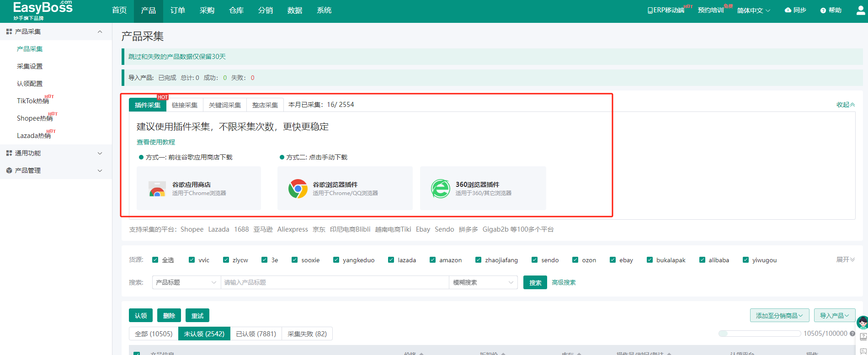Switch to the 关键词采集 tab

(225, 105)
